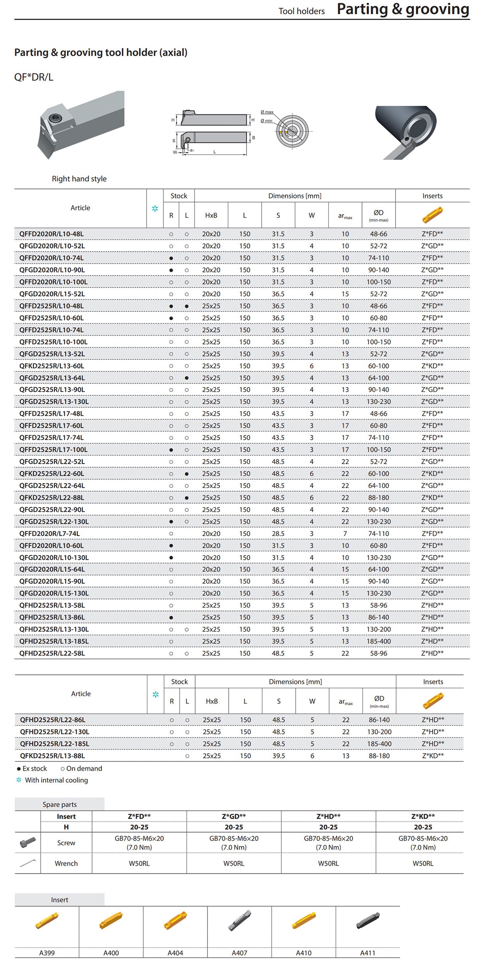Click the L stock dot for QFGD2525R/L13-64L
Screen dimensions: 478x980
pos(186,378)
